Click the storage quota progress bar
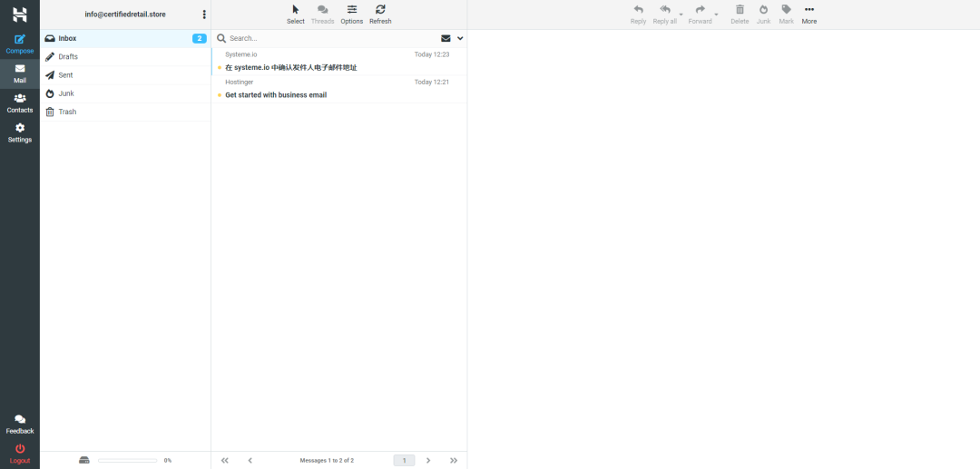Image resolution: width=980 pixels, height=469 pixels. pyautogui.click(x=128, y=460)
